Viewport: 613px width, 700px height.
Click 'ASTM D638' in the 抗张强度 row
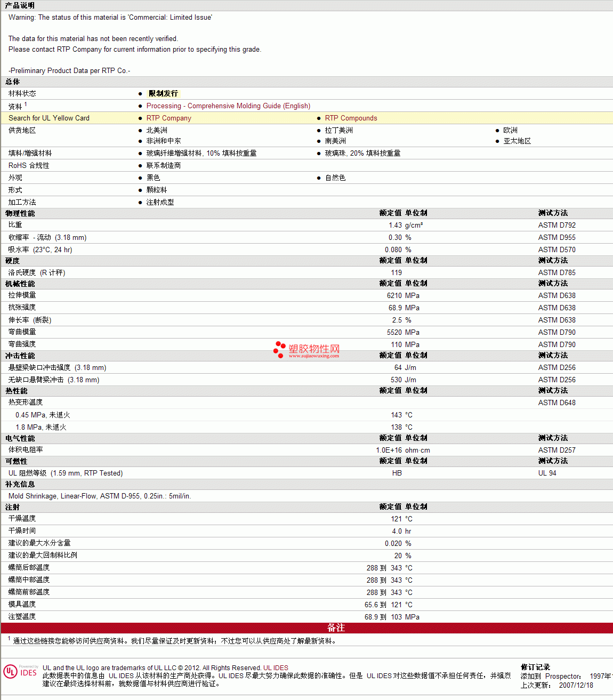(x=556, y=308)
